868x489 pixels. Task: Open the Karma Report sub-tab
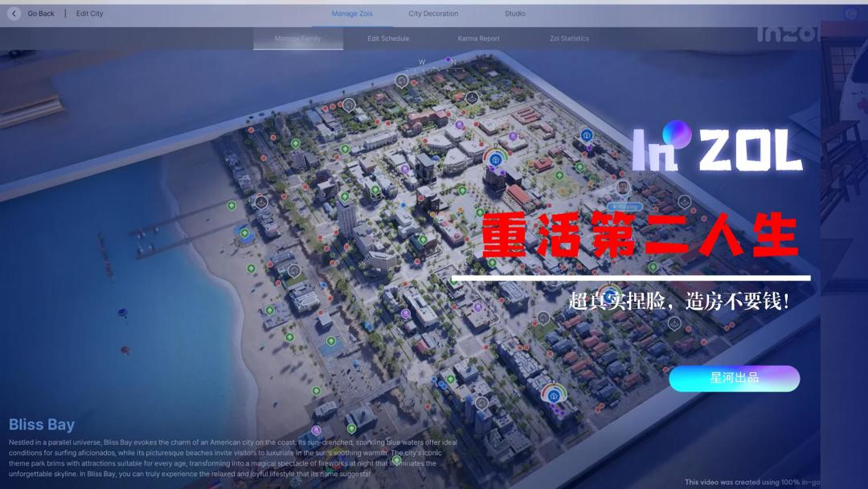[x=478, y=39]
